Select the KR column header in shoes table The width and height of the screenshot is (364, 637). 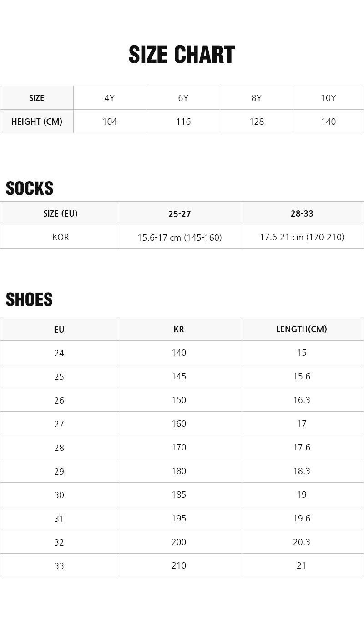point(179,329)
